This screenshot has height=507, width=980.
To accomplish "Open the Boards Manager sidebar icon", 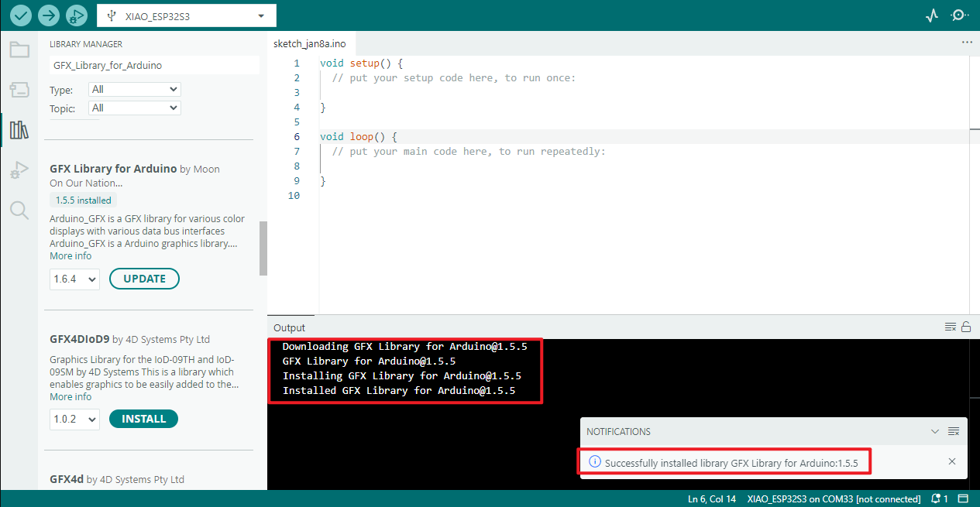I will pos(19,90).
